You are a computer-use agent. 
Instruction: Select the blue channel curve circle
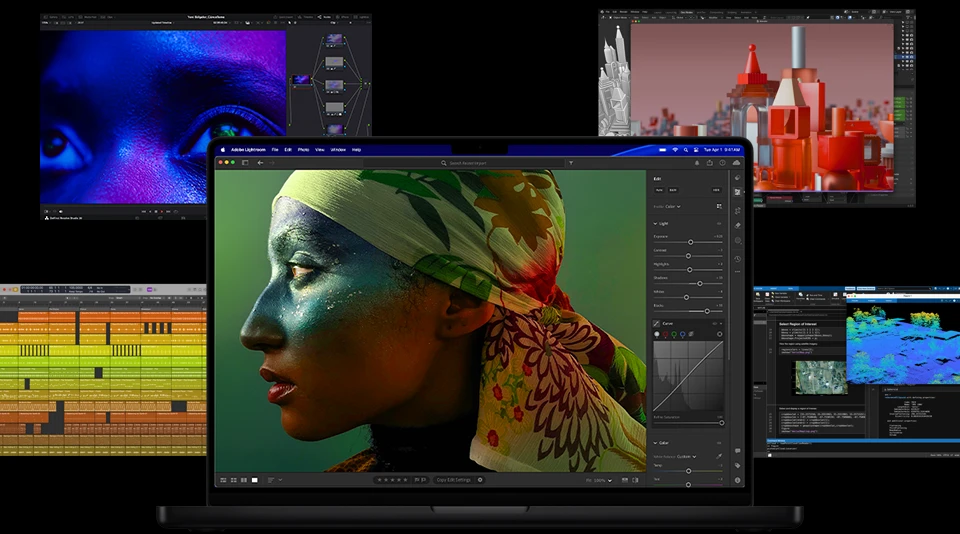point(682,334)
